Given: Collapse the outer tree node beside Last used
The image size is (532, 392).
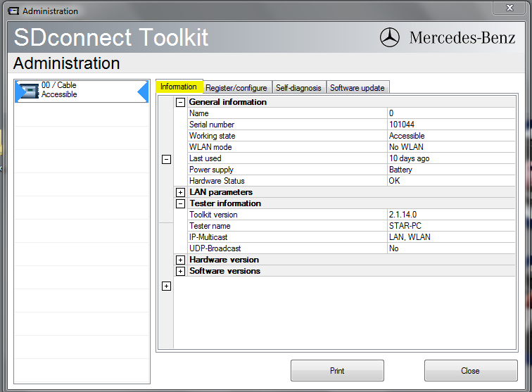Looking at the screenshot, I should tap(166, 159).
